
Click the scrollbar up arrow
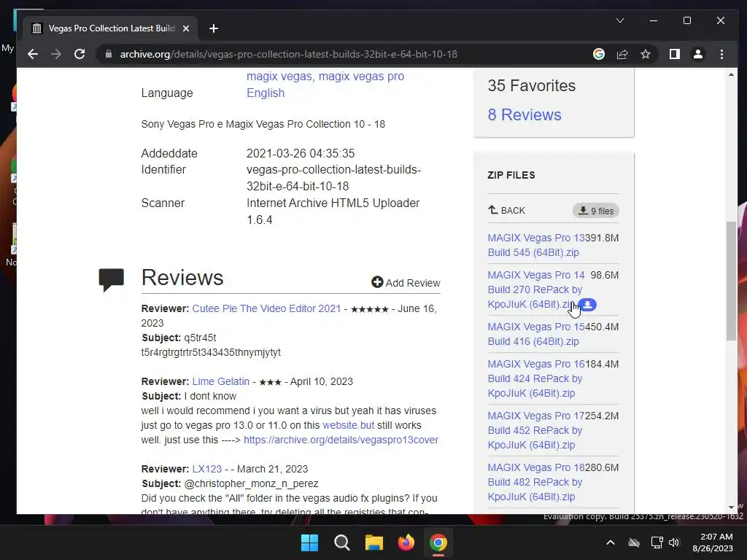tap(731, 74)
